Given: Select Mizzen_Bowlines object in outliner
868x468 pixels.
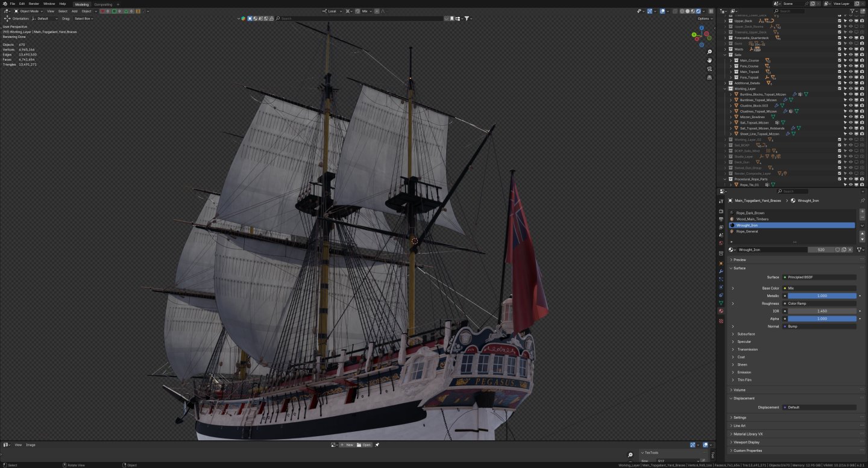Looking at the screenshot, I should [753, 117].
